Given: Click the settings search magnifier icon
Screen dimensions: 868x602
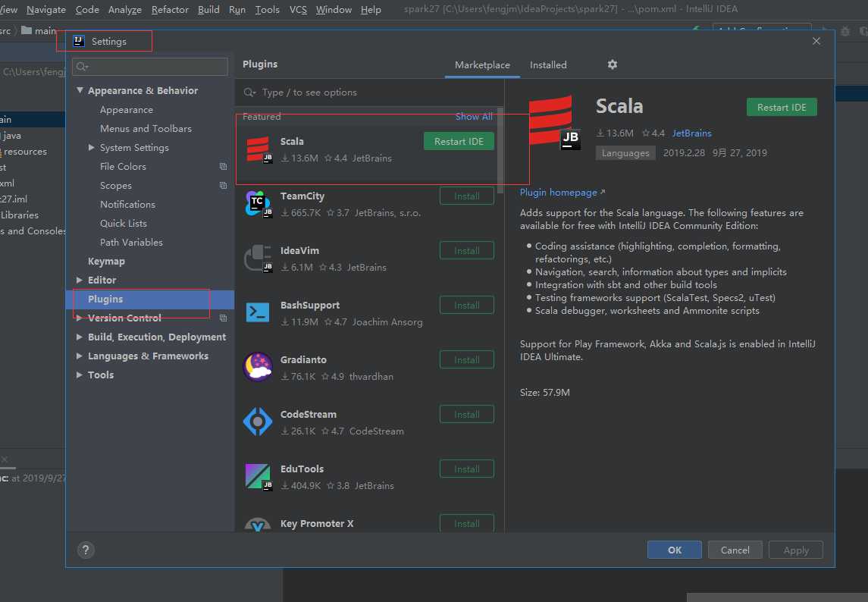Looking at the screenshot, I should (x=82, y=67).
